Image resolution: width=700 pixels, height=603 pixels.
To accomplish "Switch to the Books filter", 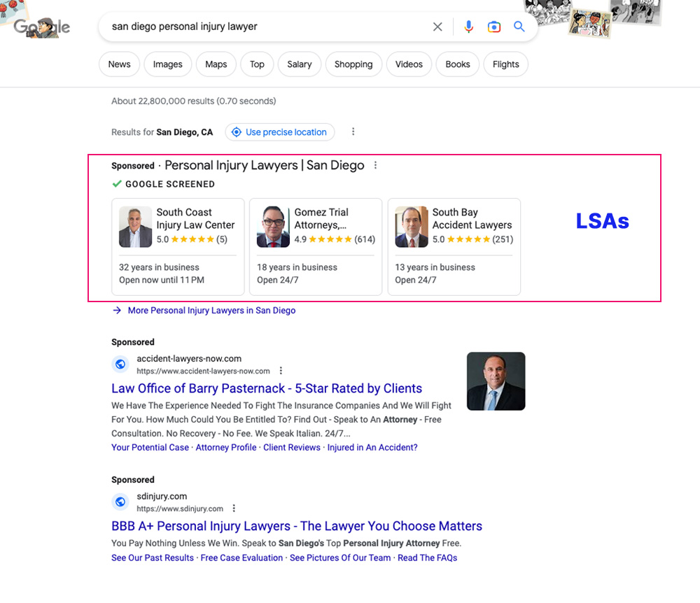I will pyautogui.click(x=458, y=64).
